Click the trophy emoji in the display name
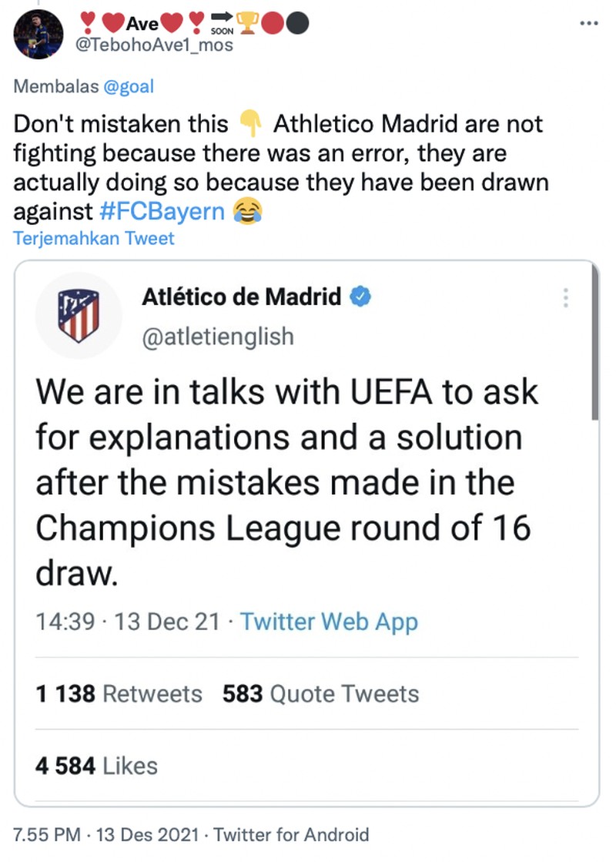This screenshot has width=616, height=862. tap(247, 22)
